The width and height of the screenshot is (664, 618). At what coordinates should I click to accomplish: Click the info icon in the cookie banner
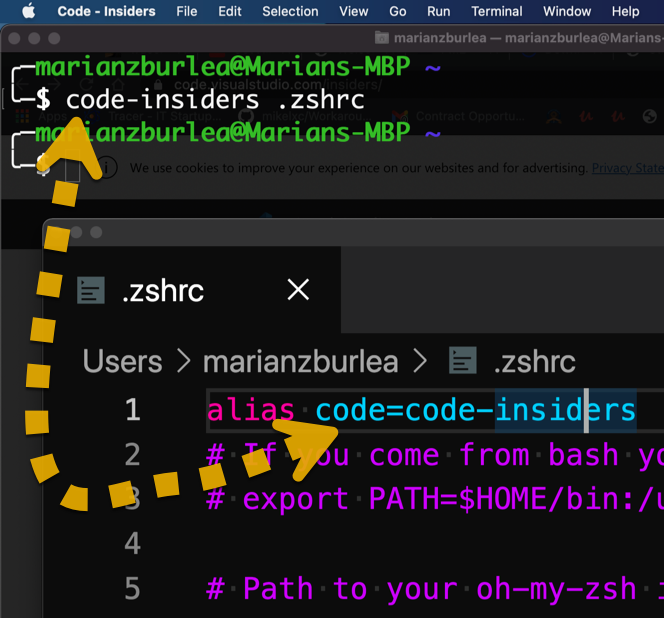tap(107, 168)
